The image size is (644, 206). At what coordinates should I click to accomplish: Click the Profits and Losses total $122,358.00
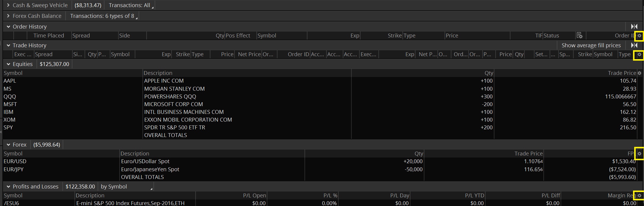(x=80, y=186)
